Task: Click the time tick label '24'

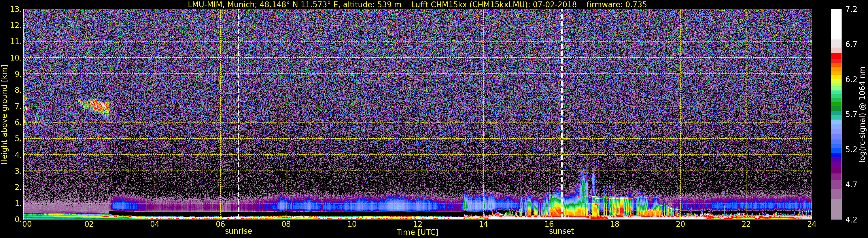Action: coord(812,224)
